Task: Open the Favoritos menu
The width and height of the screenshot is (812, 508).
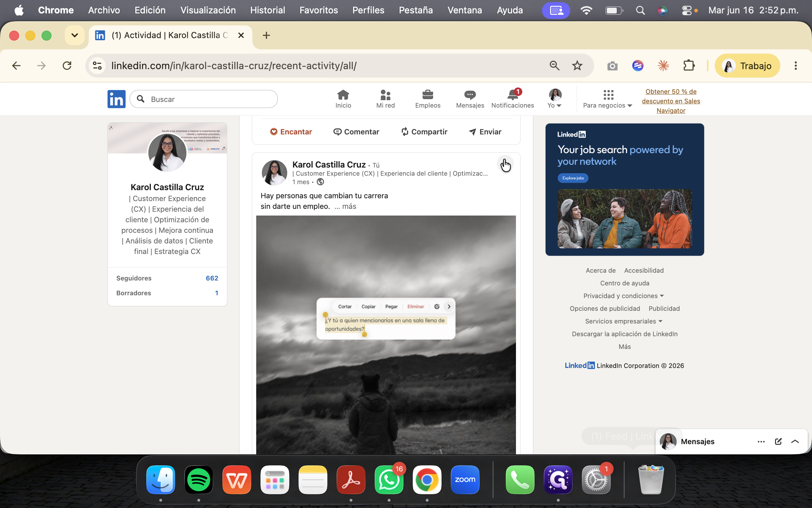Action: [x=319, y=10]
